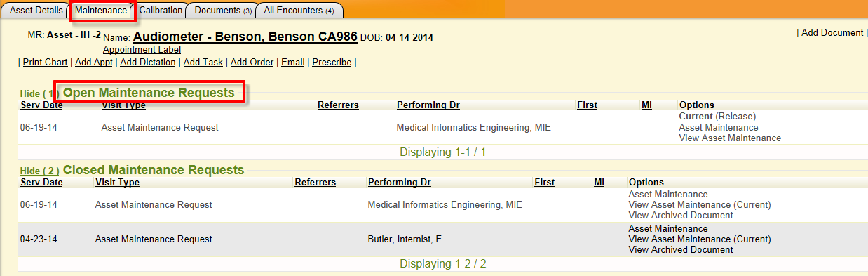Collapse Open Maintenance Requests with Hide (1)
The height and width of the screenshot is (276, 868).
tap(40, 93)
